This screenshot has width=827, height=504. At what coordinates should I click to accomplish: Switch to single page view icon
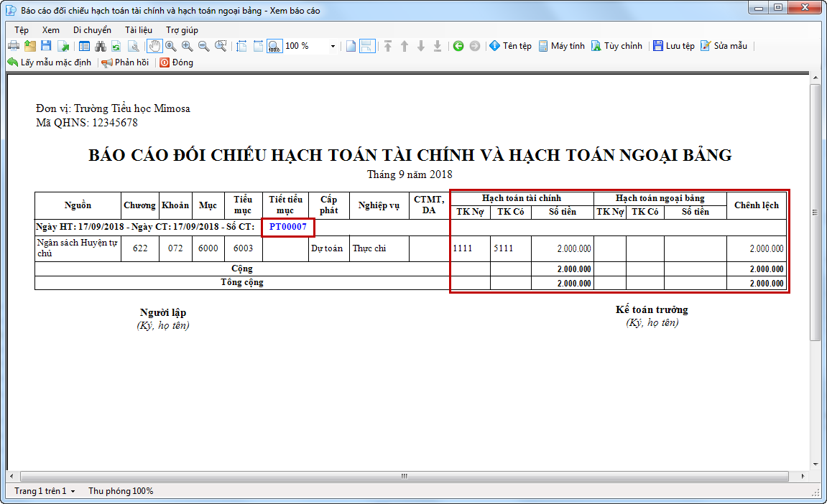(x=351, y=46)
